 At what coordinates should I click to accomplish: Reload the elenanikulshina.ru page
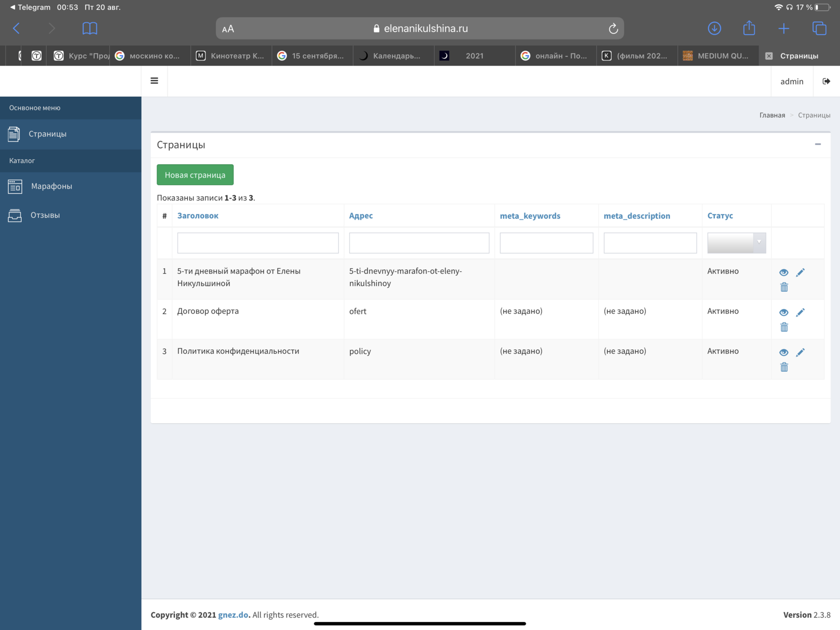[613, 29]
